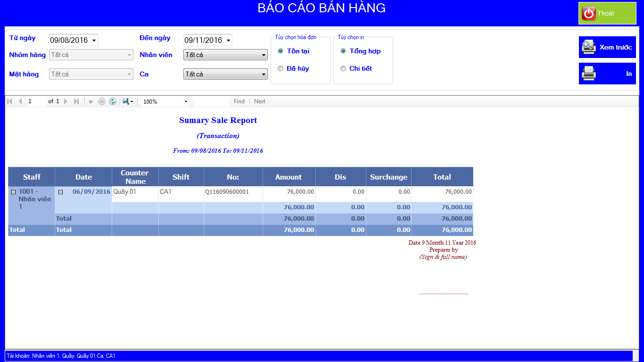This screenshot has width=644, height=362.
Task: Click the stop rendering icon
Action: pos(101,101)
